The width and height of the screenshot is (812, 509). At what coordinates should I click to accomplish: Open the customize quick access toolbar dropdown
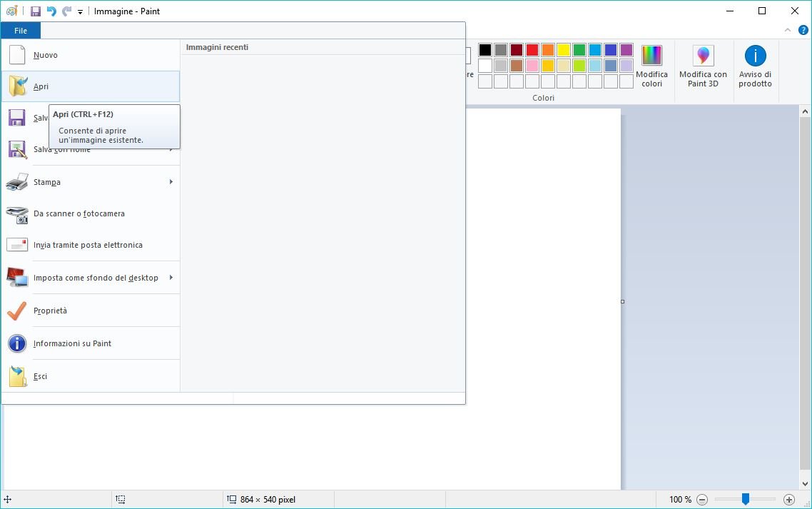80,12
